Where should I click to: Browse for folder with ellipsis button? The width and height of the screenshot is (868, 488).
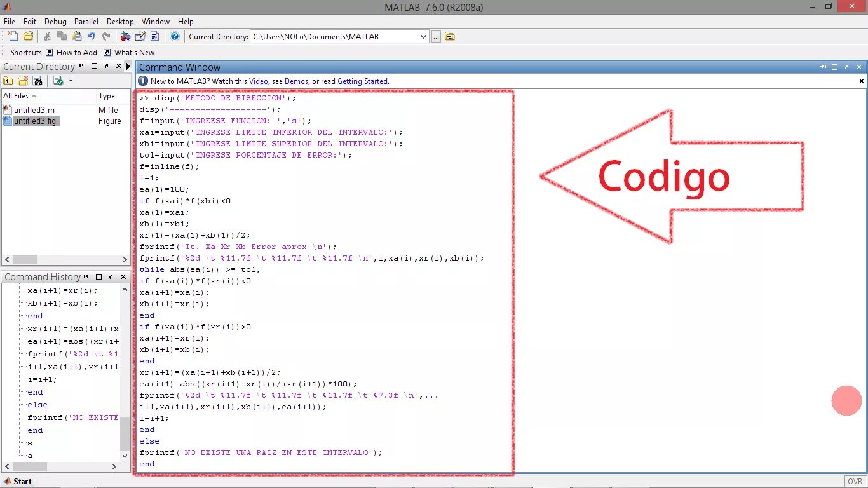coord(436,37)
